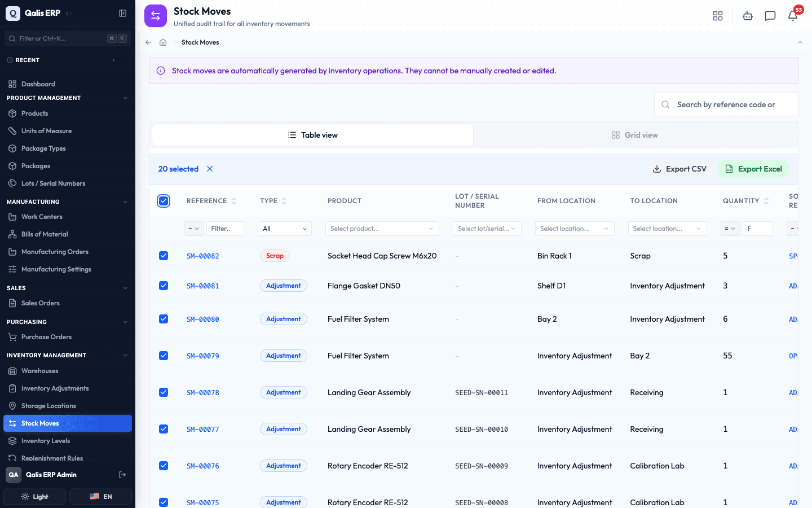Open the Select lot/serial filter dropdown

pyautogui.click(x=487, y=229)
